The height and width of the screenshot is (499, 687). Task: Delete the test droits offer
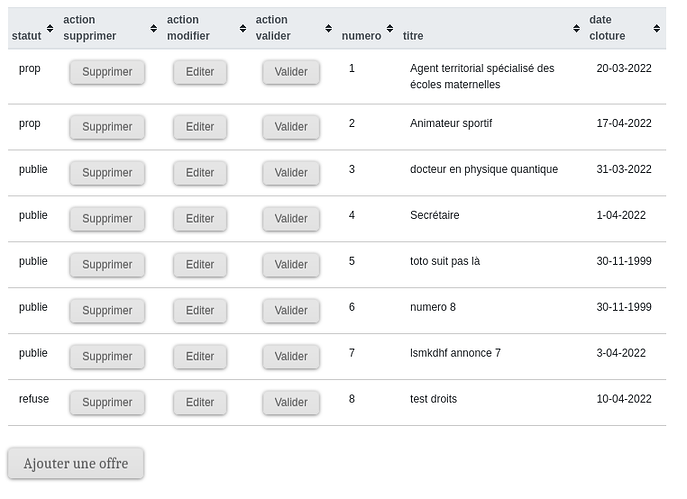click(107, 403)
